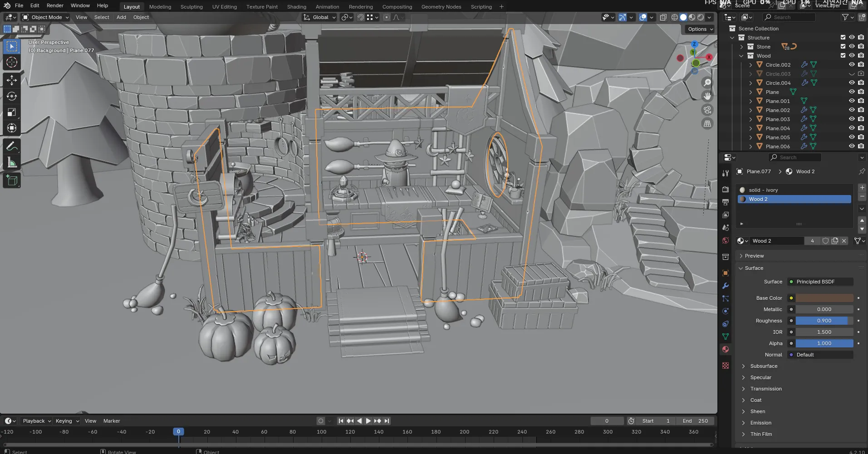Toggle viewport overlays
Viewport: 868px width, 454px height.
(x=643, y=17)
